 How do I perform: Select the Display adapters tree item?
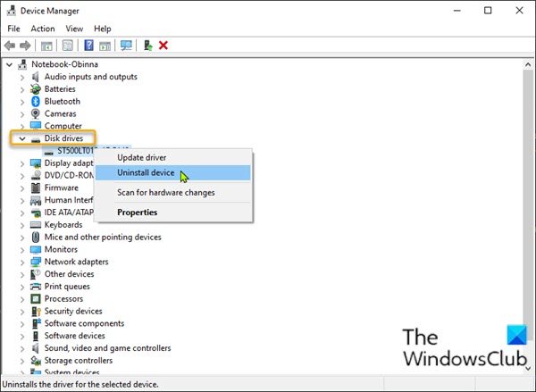69,163
